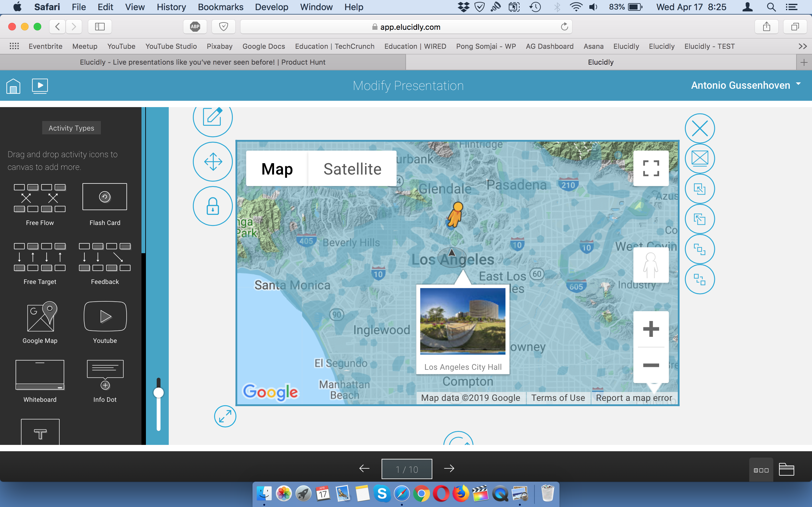Click the edit pencil icon beside the map
812x507 pixels.
[x=213, y=117]
